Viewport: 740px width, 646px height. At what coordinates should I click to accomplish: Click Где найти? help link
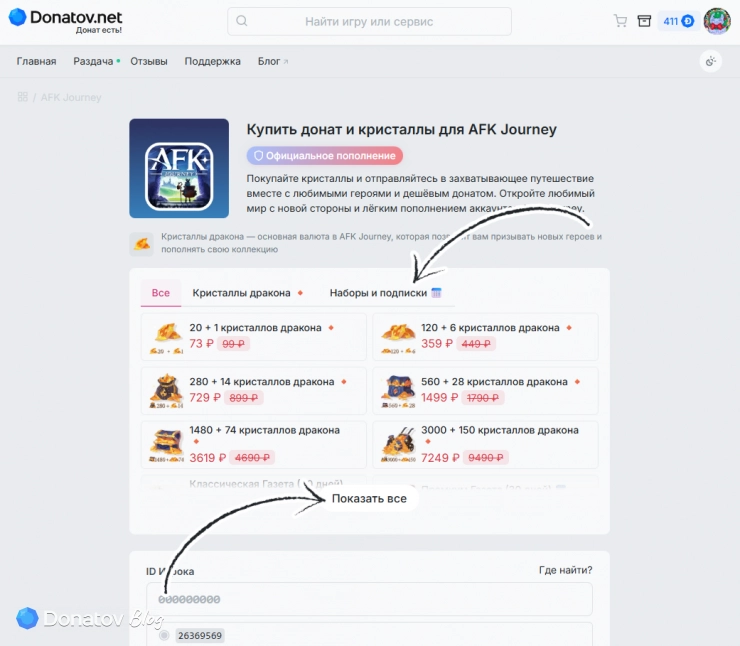tap(565, 570)
